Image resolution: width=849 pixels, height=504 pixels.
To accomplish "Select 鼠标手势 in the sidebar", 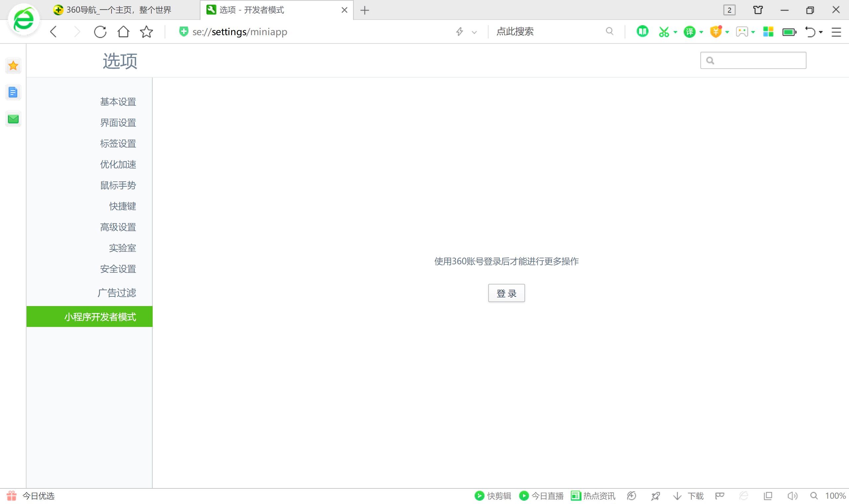I will tap(118, 185).
